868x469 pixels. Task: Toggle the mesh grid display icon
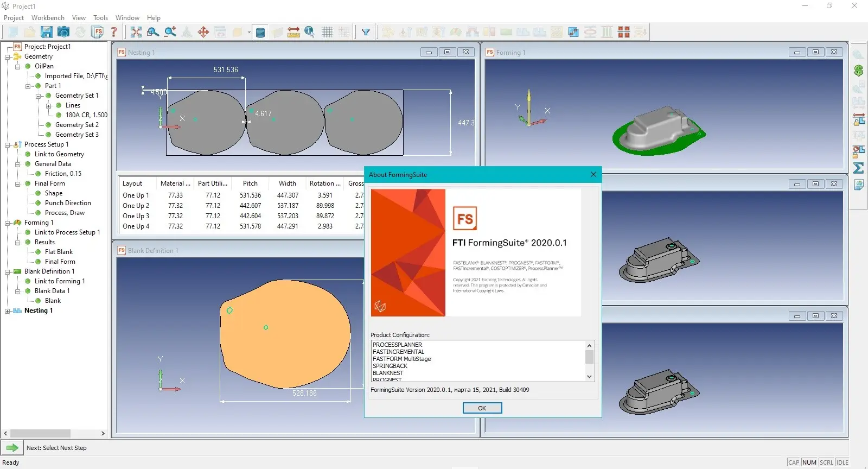point(327,32)
